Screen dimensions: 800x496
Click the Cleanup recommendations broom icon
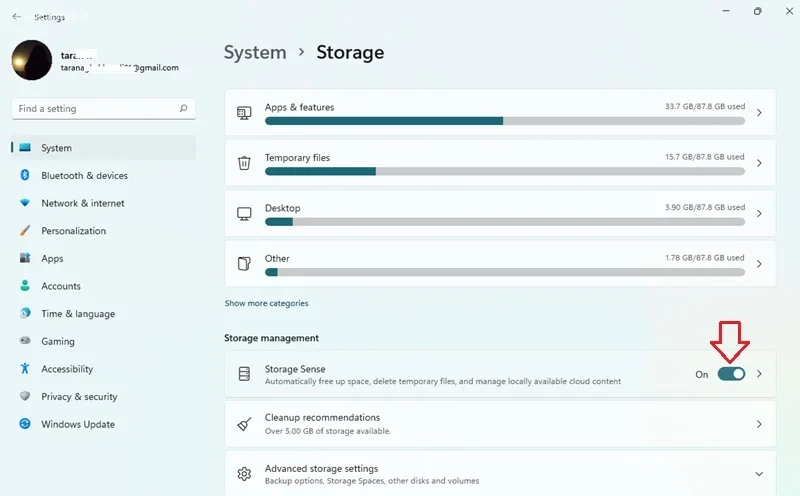click(x=244, y=424)
